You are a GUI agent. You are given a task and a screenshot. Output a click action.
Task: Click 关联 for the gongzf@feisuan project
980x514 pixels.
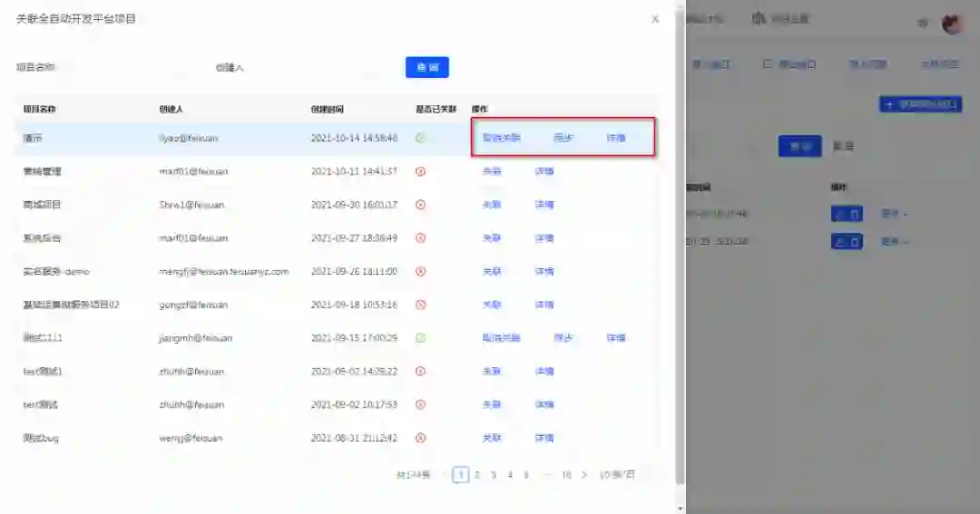492,305
